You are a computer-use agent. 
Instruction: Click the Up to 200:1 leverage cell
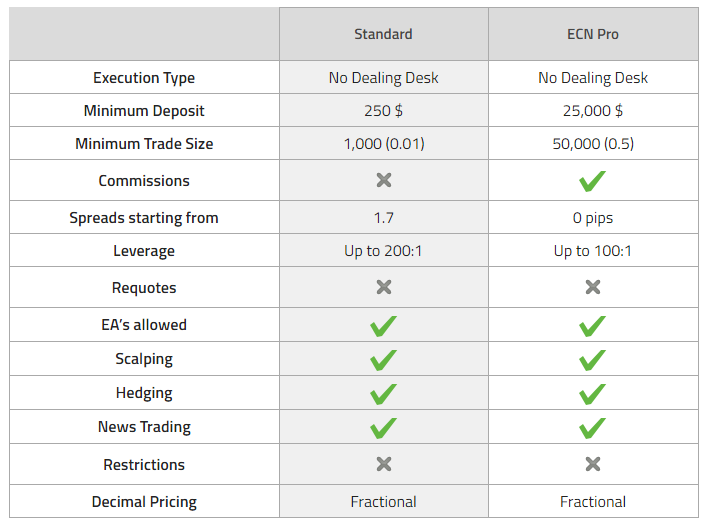[383, 250]
